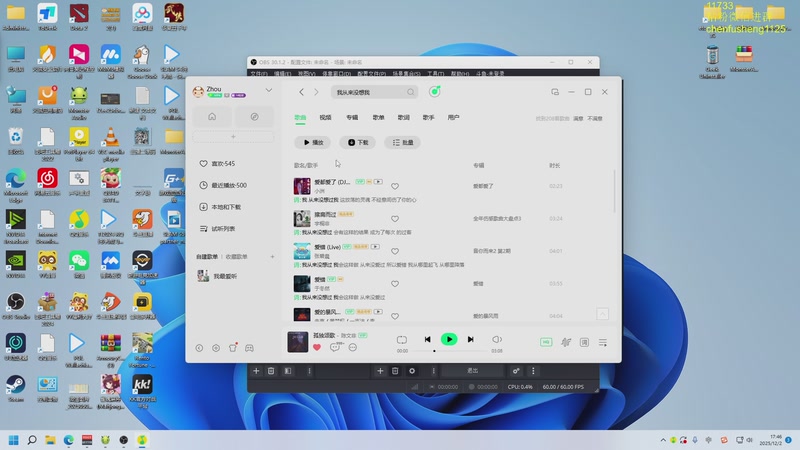Select the 用户 results tab
800x450 pixels.
pos(453,117)
